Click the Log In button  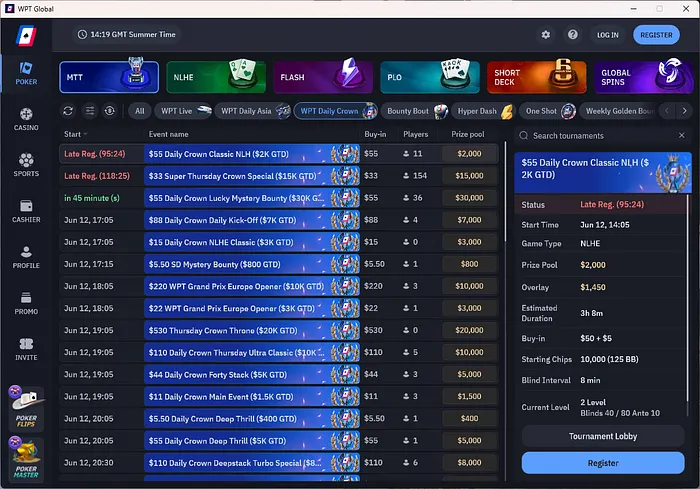(608, 35)
